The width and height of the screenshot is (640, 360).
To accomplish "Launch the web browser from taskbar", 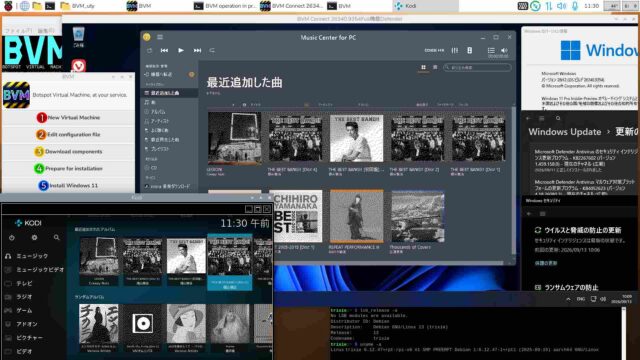I will [24, 6].
